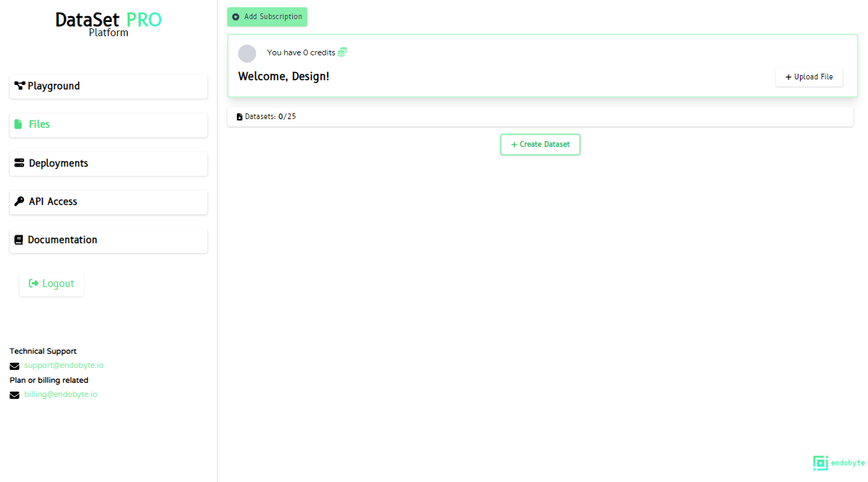Log out using the Logout button
The height and width of the screenshot is (482, 868).
click(51, 284)
